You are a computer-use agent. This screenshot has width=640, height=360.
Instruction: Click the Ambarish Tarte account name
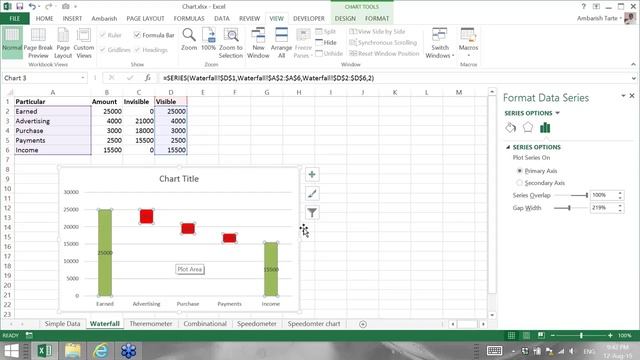coord(597,18)
